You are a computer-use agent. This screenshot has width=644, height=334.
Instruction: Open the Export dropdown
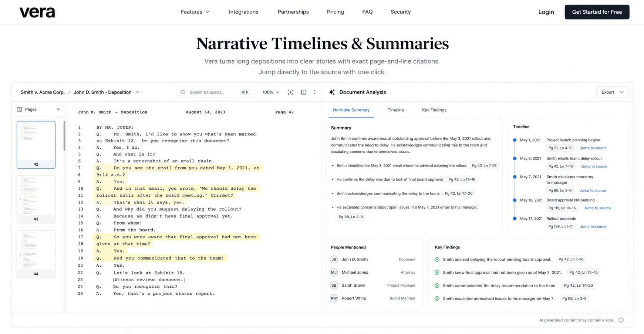coord(612,92)
